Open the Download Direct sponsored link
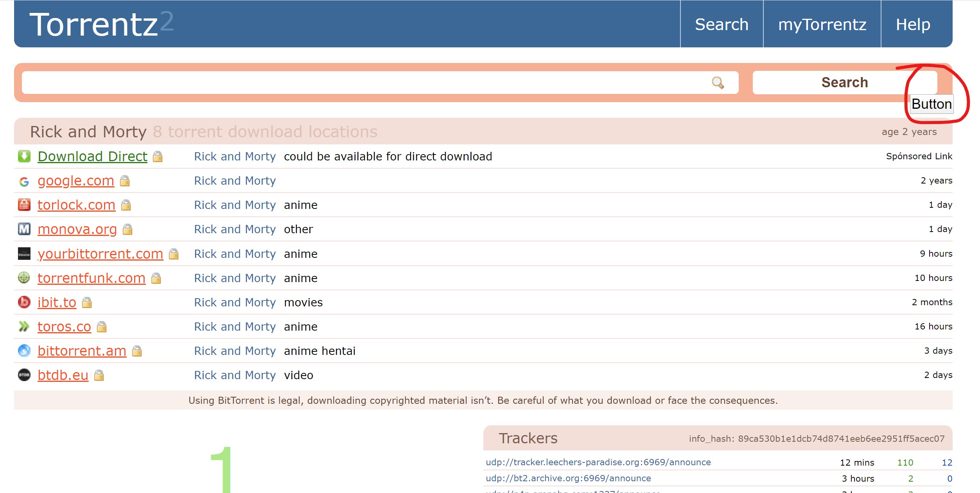Viewport: 980px width, 493px height. [x=92, y=157]
